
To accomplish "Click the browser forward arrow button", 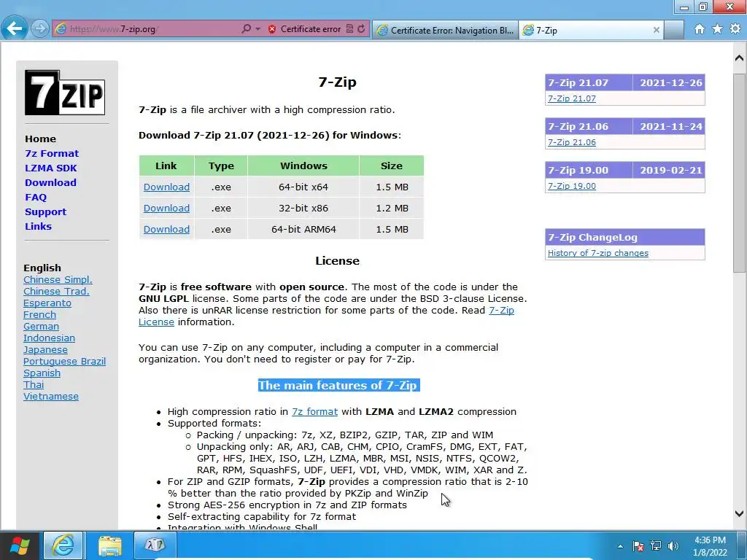I will 40,28.
